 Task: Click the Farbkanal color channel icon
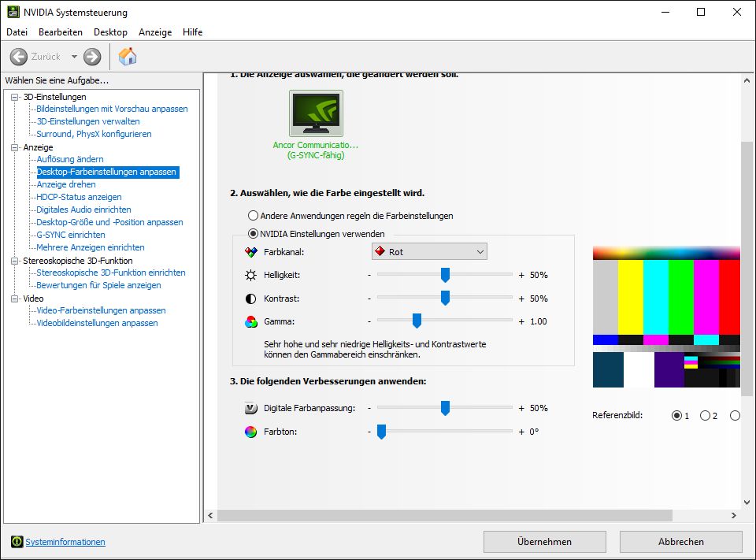click(250, 252)
